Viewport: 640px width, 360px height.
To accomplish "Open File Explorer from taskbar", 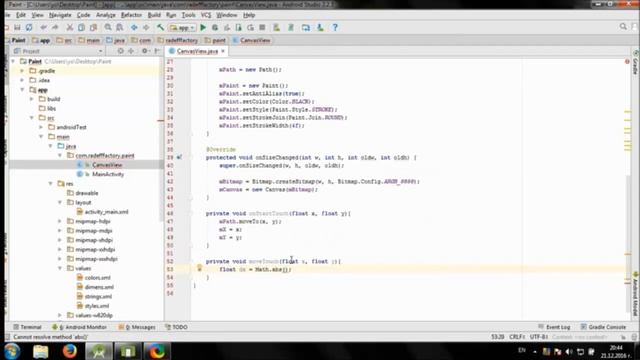I will [x=40, y=351].
